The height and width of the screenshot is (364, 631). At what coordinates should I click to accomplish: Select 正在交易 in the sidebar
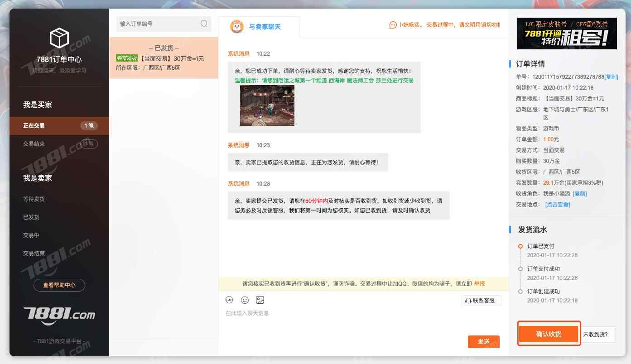[59, 126]
